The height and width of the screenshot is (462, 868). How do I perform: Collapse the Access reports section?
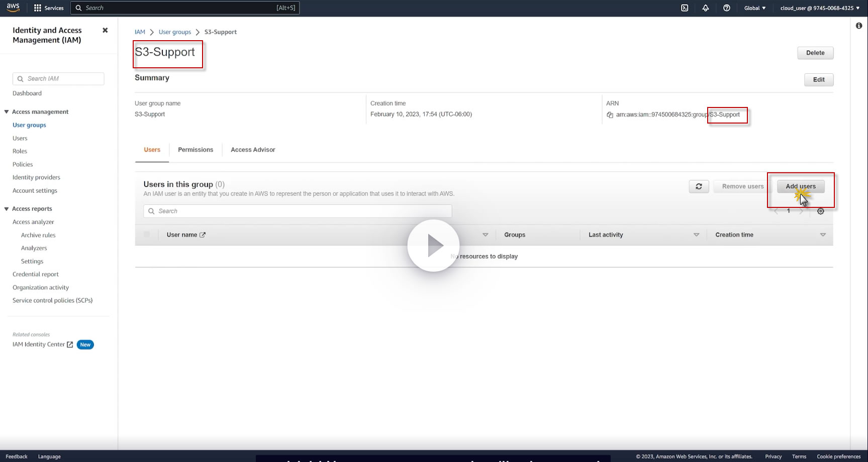[7, 209]
